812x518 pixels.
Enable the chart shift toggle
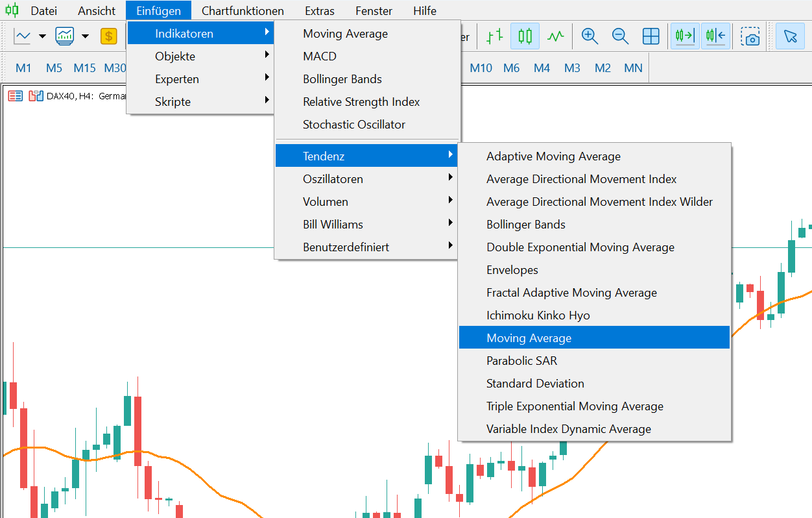point(715,36)
